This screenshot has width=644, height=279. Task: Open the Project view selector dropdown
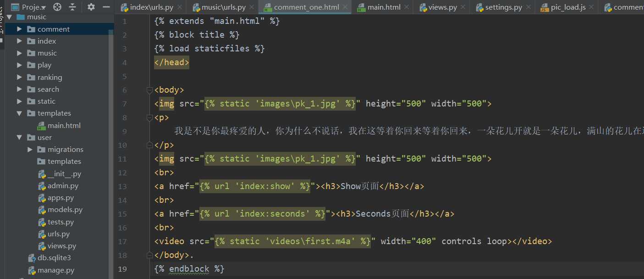click(28, 7)
